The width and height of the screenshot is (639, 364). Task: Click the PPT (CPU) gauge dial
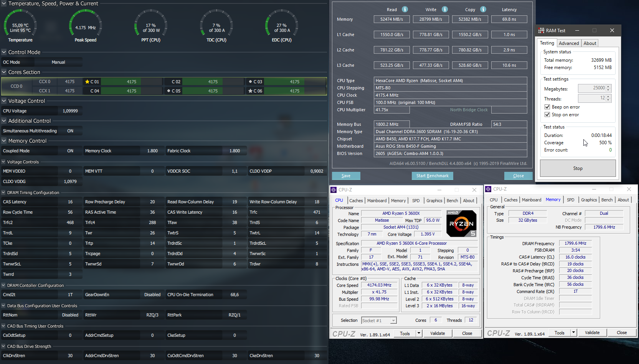(151, 25)
